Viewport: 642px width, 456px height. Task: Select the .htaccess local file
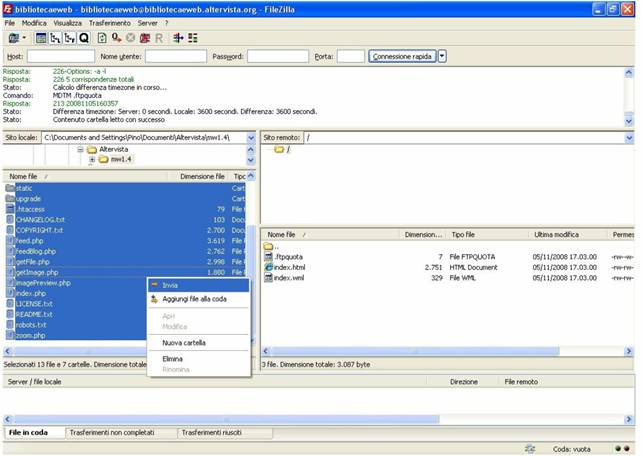125,209
